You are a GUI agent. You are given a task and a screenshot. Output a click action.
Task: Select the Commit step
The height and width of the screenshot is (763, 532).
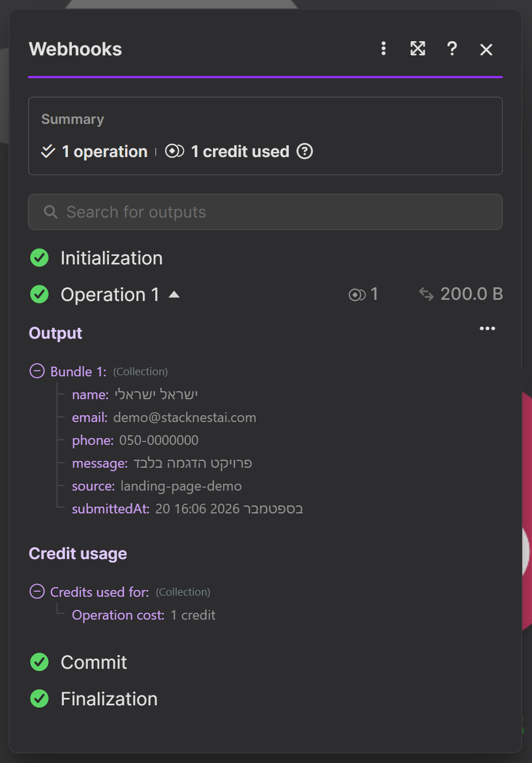(x=94, y=662)
